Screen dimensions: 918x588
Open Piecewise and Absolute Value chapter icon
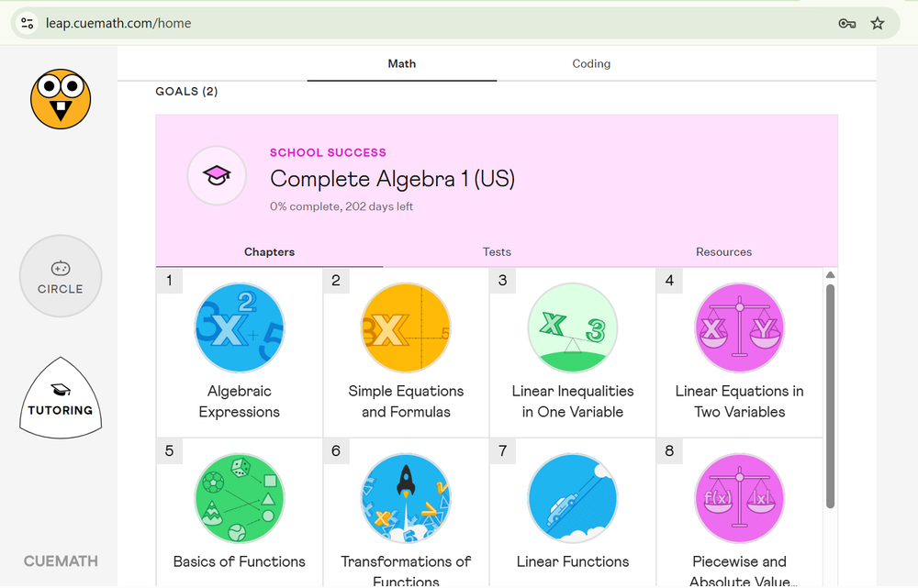coord(739,498)
